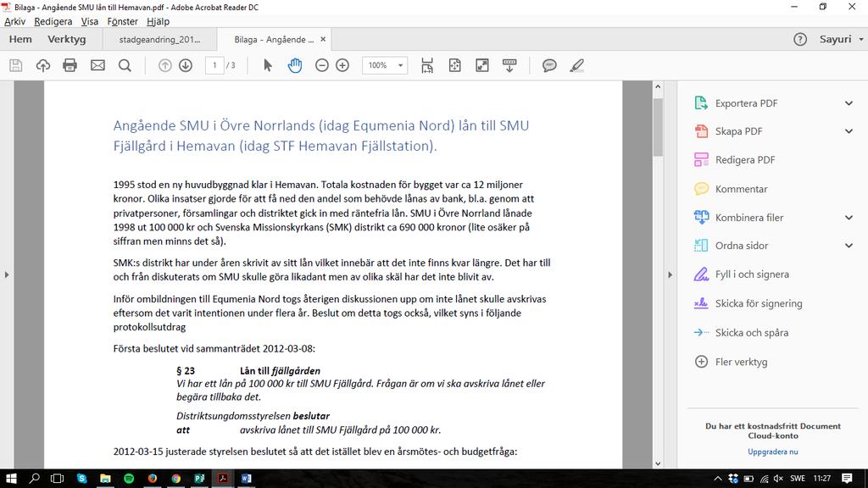Select the highlighter pen tool
The width and height of the screenshot is (868, 488).
click(576, 65)
